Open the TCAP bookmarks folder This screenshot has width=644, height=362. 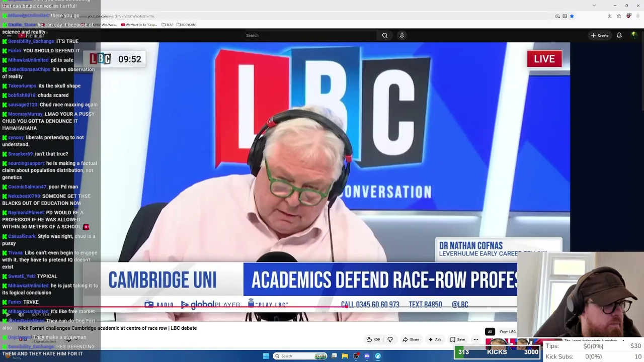pyautogui.click(x=168, y=25)
